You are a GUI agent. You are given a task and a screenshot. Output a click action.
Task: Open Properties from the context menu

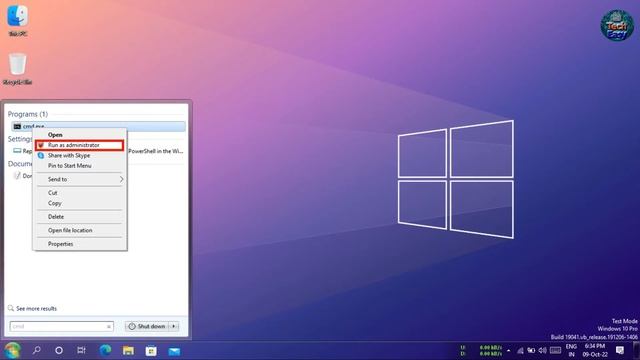click(80, 244)
